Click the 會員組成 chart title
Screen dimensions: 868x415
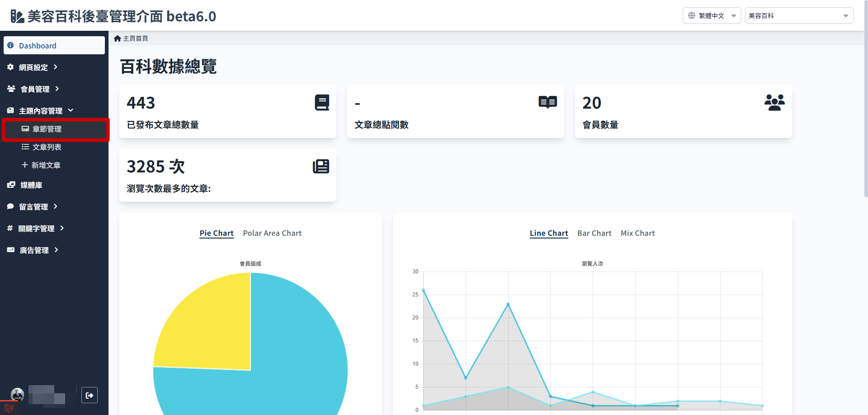[x=250, y=263]
